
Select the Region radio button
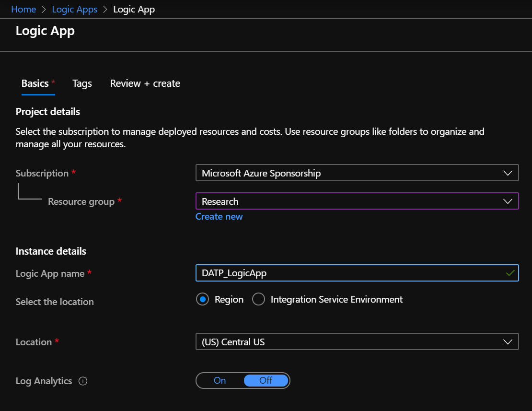(x=203, y=300)
